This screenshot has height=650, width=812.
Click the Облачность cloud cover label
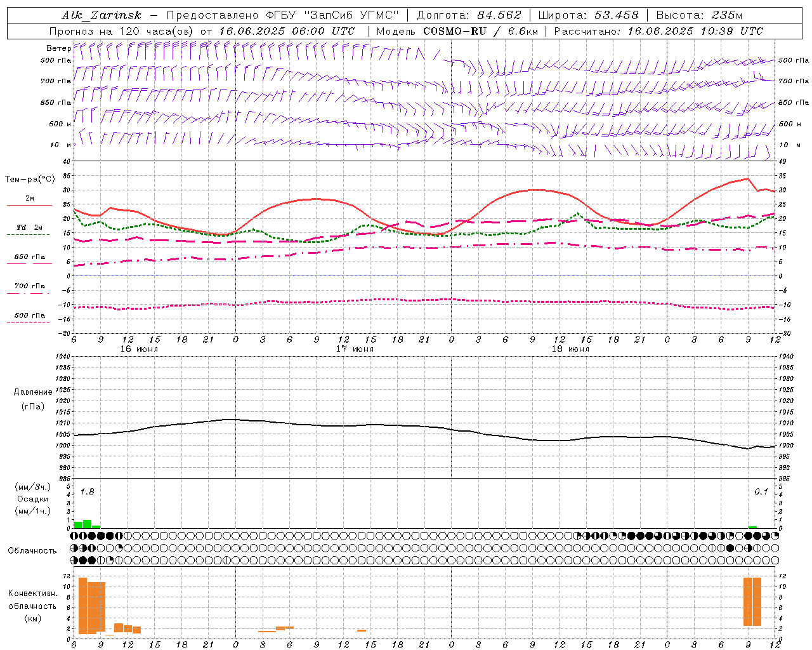(x=32, y=551)
